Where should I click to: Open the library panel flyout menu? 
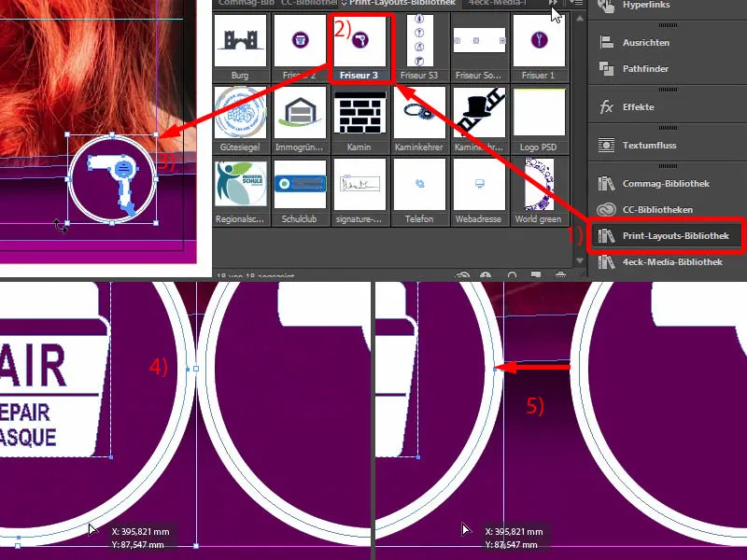(x=576, y=3)
